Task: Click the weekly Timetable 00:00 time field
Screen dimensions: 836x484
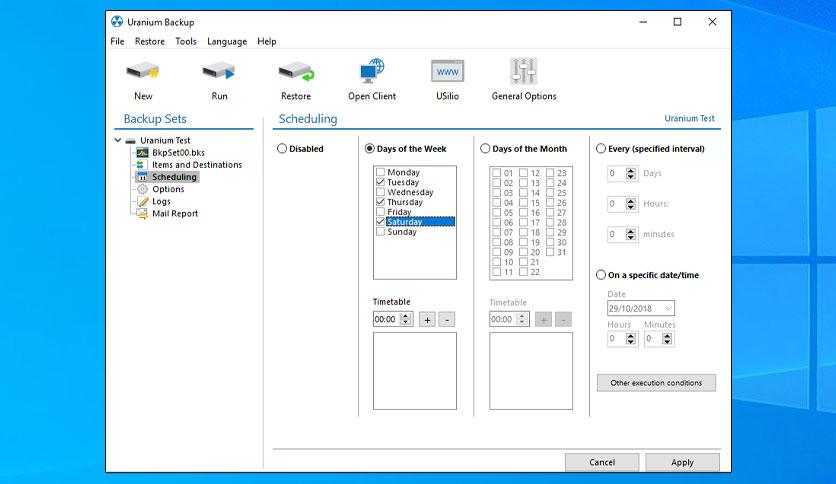Action: click(387, 319)
